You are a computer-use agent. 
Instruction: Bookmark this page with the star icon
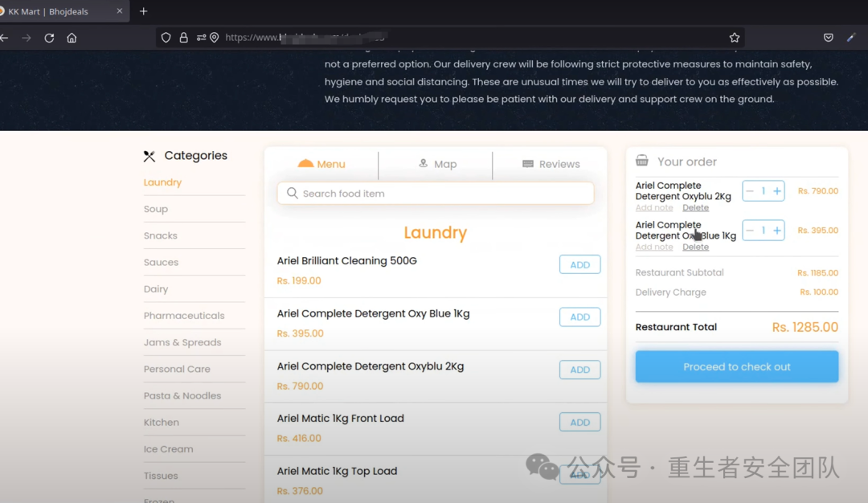(x=734, y=38)
